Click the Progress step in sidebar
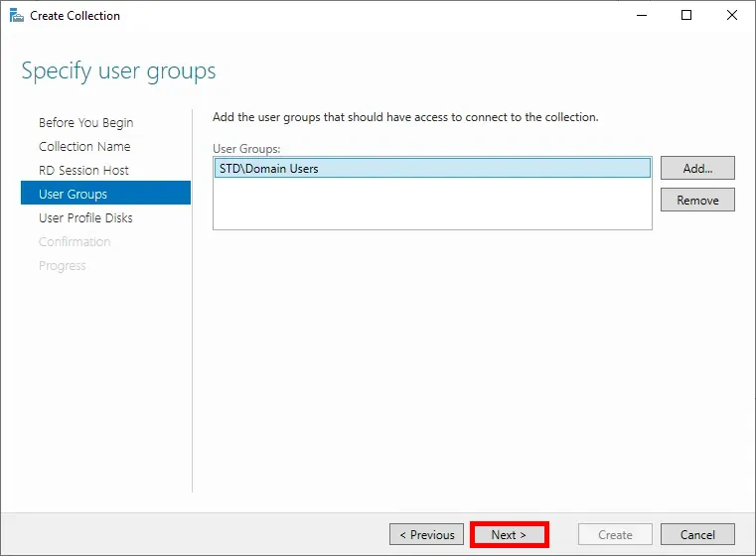Screen dimensions: 756x556 pyautogui.click(x=62, y=266)
